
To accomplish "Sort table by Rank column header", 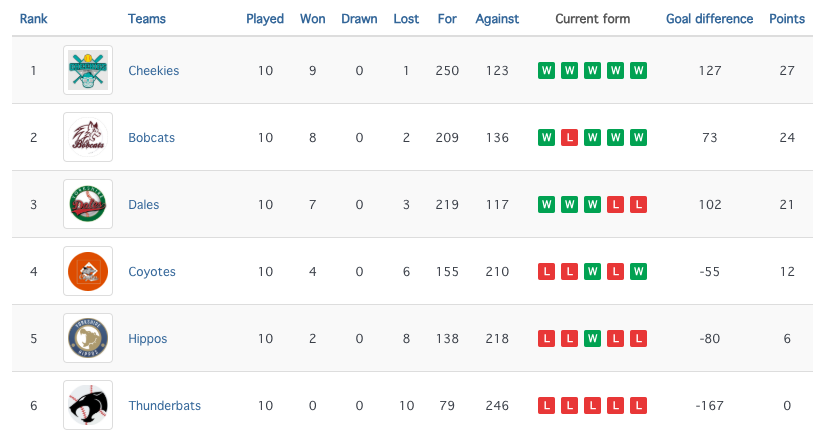I will pos(33,18).
